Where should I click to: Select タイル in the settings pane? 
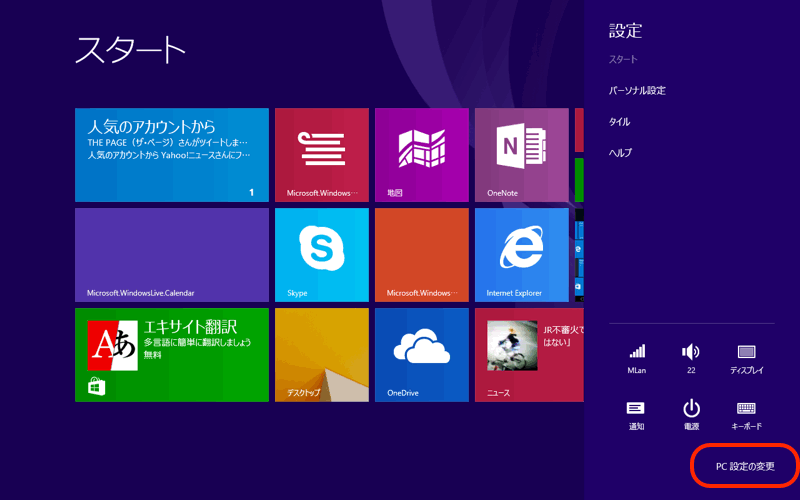pyautogui.click(x=620, y=122)
